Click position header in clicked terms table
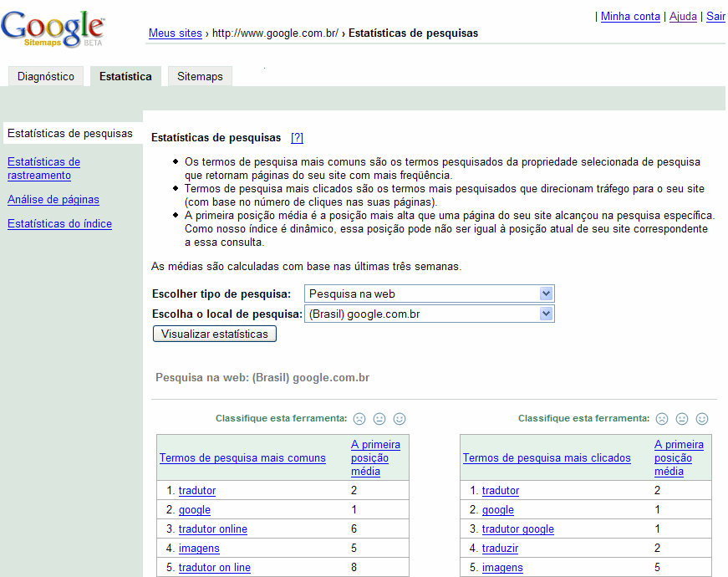This screenshot has width=728, height=577. [679, 457]
